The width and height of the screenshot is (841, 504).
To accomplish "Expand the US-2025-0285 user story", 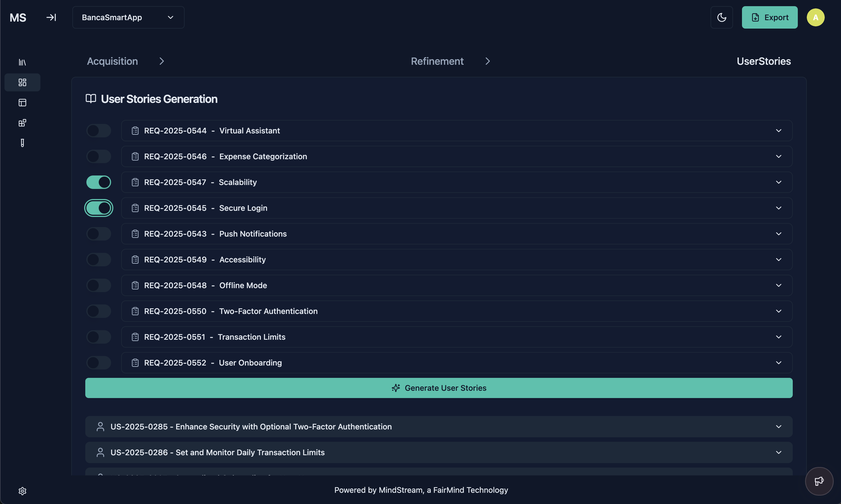I will pyautogui.click(x=778, y=427).
